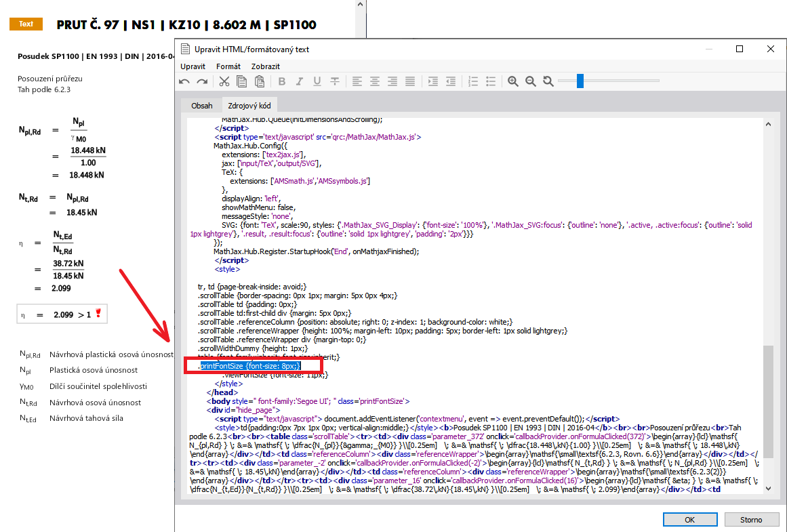This screenshot has width=787, height=532.
Task: Click the 'Dílčí součinitel spolehlivosti' legend text
Action: 98,386
